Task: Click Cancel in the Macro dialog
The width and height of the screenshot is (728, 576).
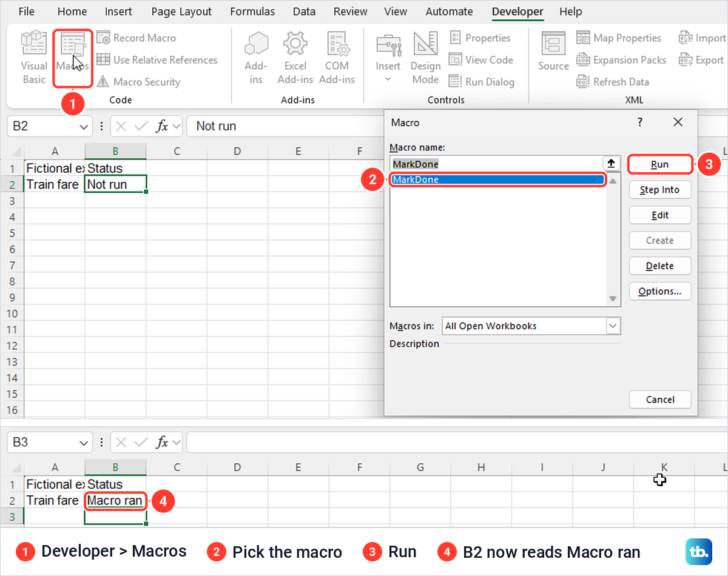Action: [660, 400]
